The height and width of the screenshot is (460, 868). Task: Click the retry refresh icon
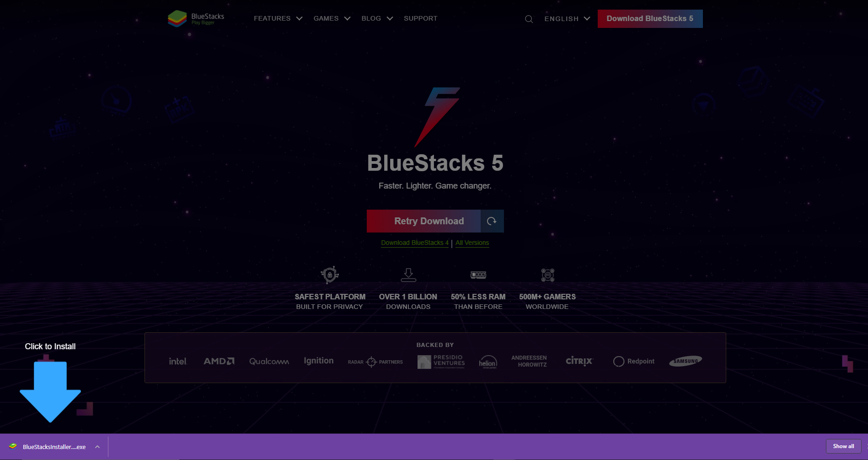coord(492,221)
